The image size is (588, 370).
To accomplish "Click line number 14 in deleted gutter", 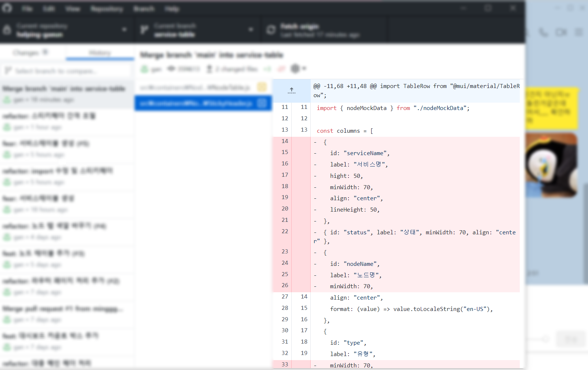I will [x=285, y=141].
